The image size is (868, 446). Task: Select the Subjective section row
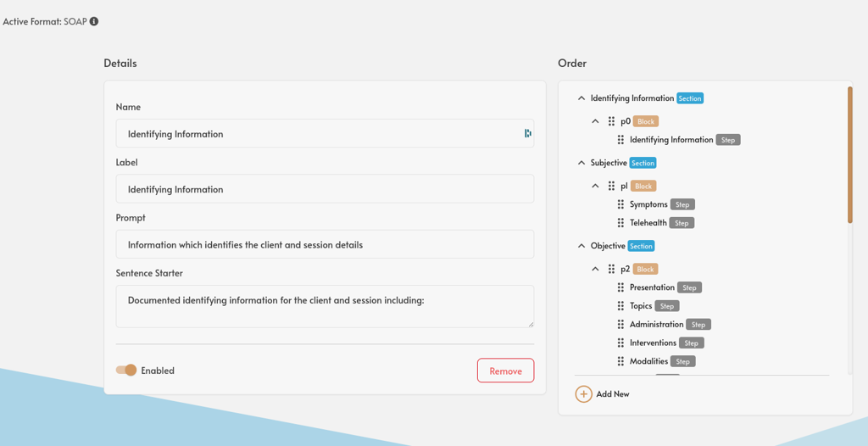(609, 163)
